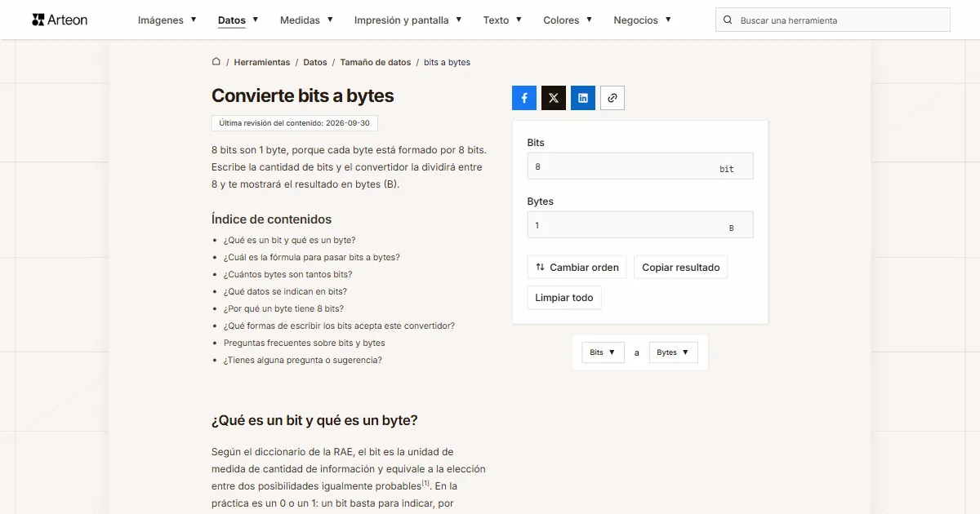This screenshot has width=980, height=514.
Task: Open the Bits source unit dropdown
Action: coord(603,352)
